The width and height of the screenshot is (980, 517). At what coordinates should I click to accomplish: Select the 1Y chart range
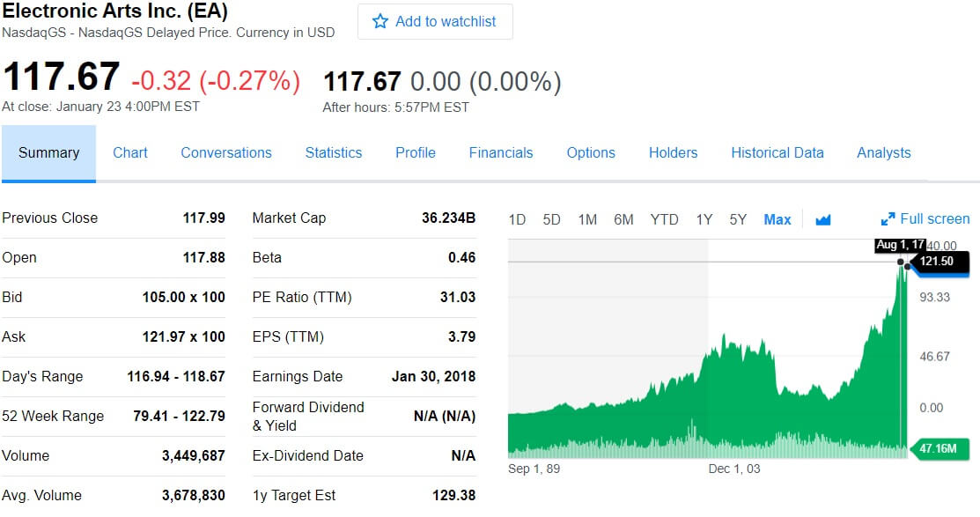click(704, 219)
